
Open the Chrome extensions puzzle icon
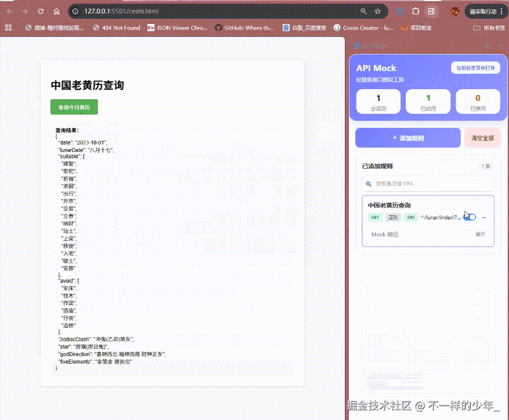pos(415,11)
